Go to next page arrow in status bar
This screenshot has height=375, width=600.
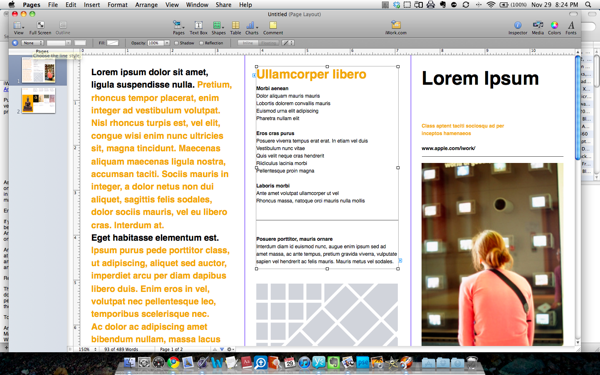[222, 349]
